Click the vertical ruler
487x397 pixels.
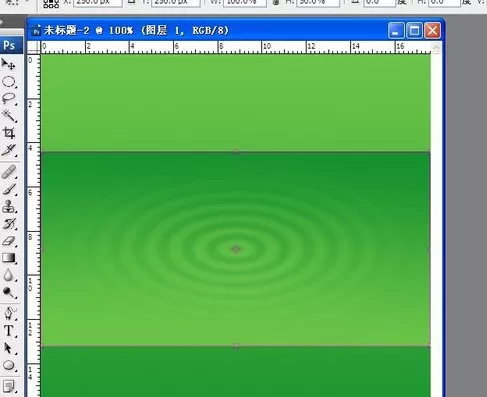[x=33, y=225]
